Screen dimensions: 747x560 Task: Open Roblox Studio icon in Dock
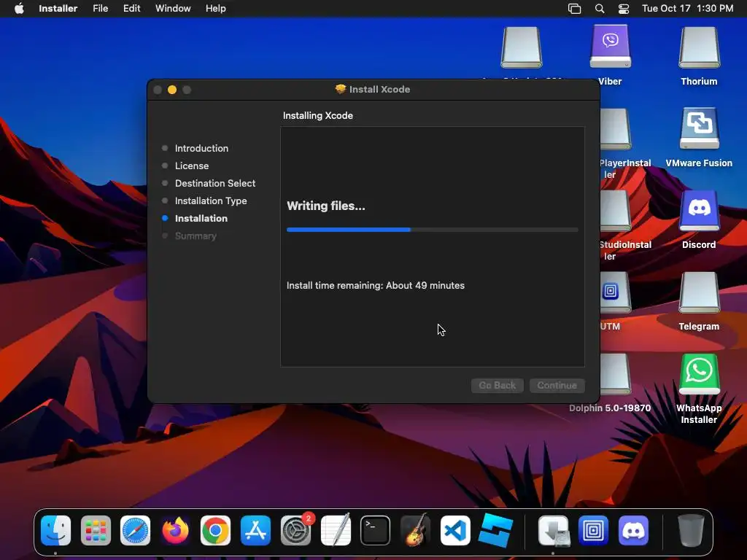coord(495,531)
